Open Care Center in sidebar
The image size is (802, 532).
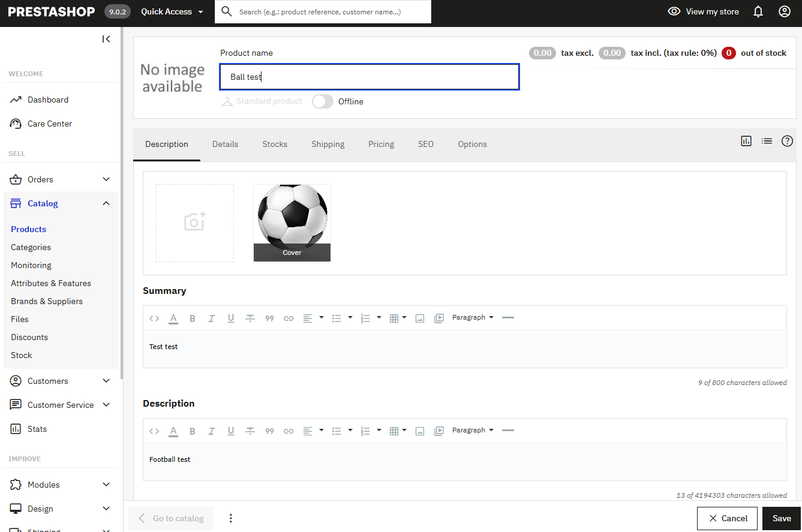tap(50, 124)
